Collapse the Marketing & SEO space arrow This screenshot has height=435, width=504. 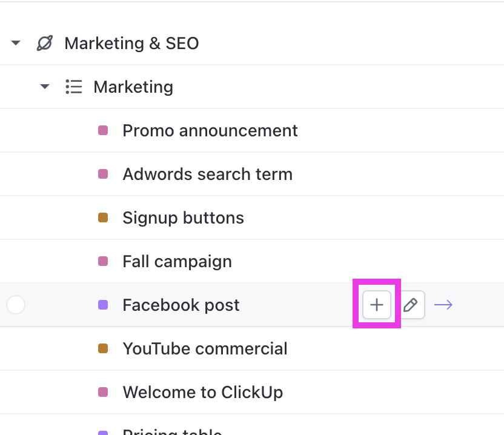[16, 43]
